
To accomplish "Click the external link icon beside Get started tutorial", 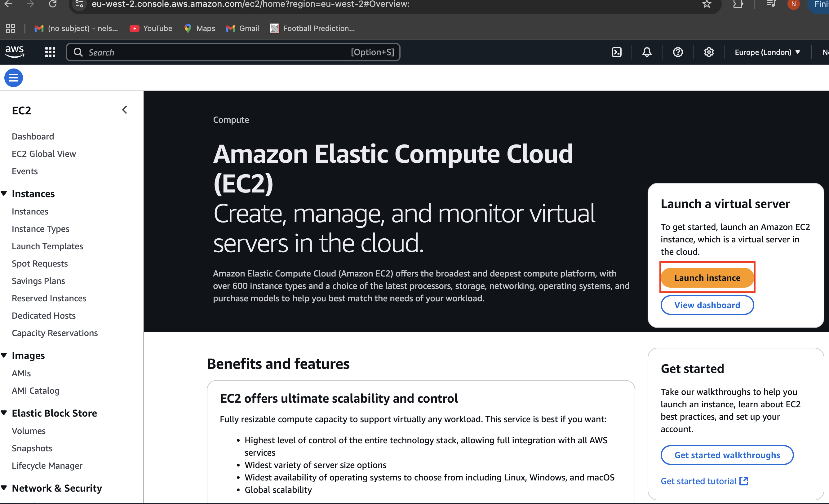I will 743,481.
